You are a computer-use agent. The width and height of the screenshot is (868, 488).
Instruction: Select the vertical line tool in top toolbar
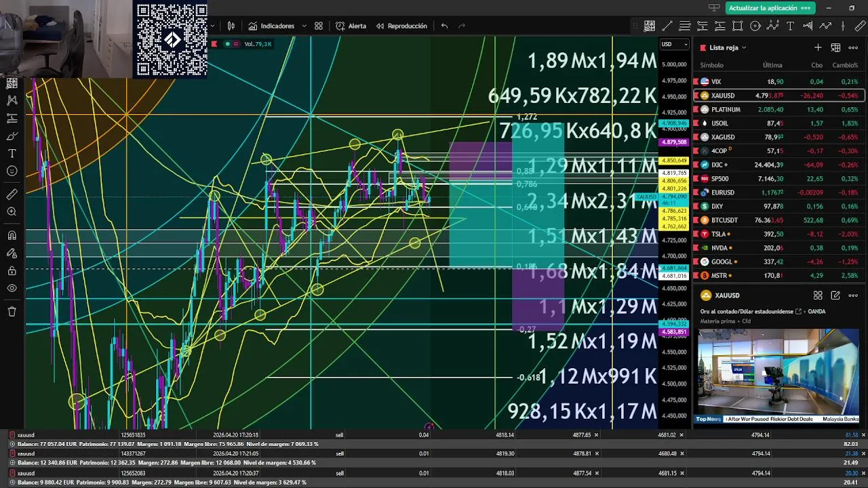pyautogui.click(x=843, y=26)
